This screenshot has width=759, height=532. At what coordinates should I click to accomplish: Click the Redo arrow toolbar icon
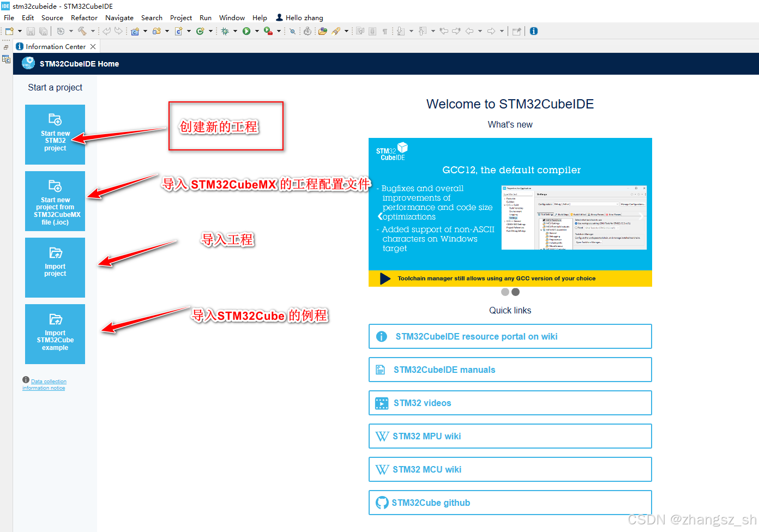(x=118, y=31)
